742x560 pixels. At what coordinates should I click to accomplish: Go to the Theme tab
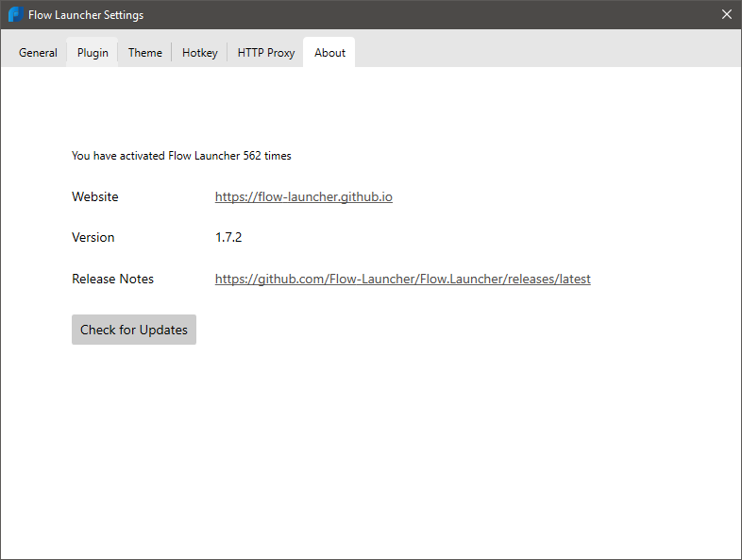(144, 53)
